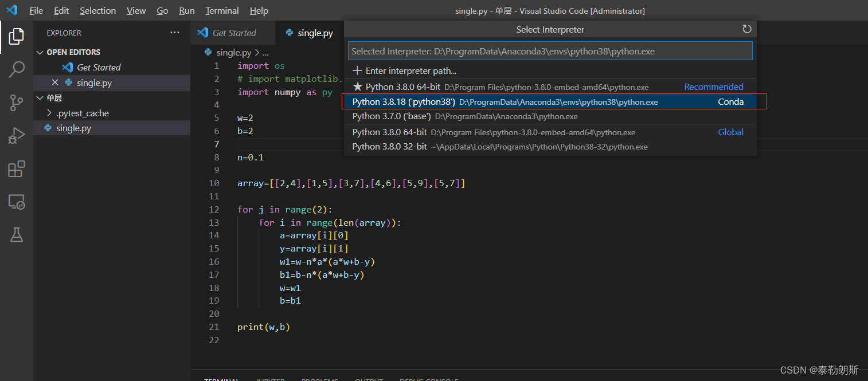Click the array definition on line 10
The width and height of the screenshot is (868, 381).
coord(351,183)
